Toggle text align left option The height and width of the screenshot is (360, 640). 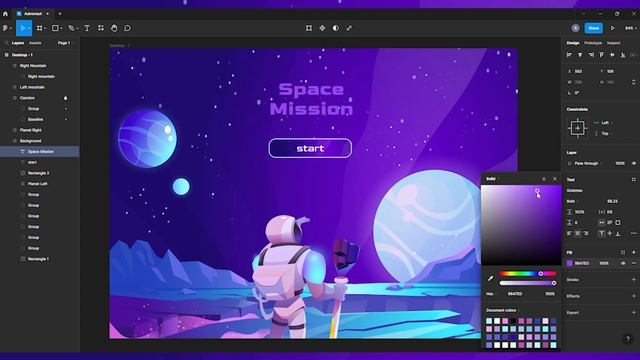[x=569, y=233]
